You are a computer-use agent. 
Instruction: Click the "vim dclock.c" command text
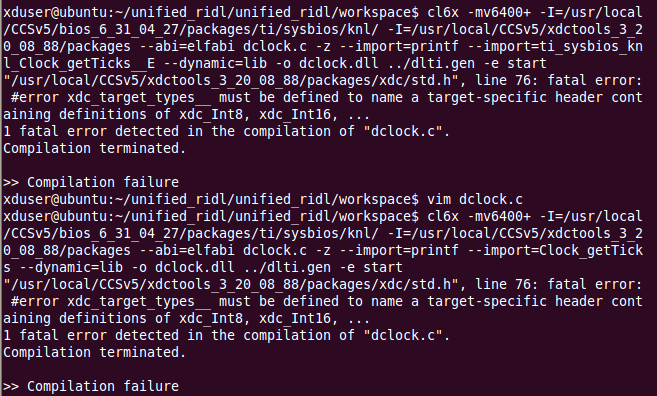tap(475, 199)
